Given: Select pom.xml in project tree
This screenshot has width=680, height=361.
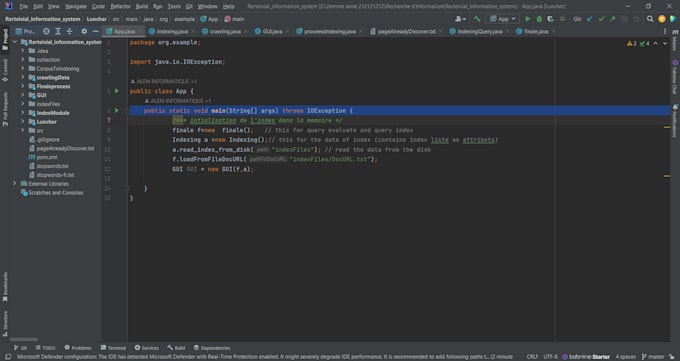Looking at the screenshot, I should [x=47, y=157].
